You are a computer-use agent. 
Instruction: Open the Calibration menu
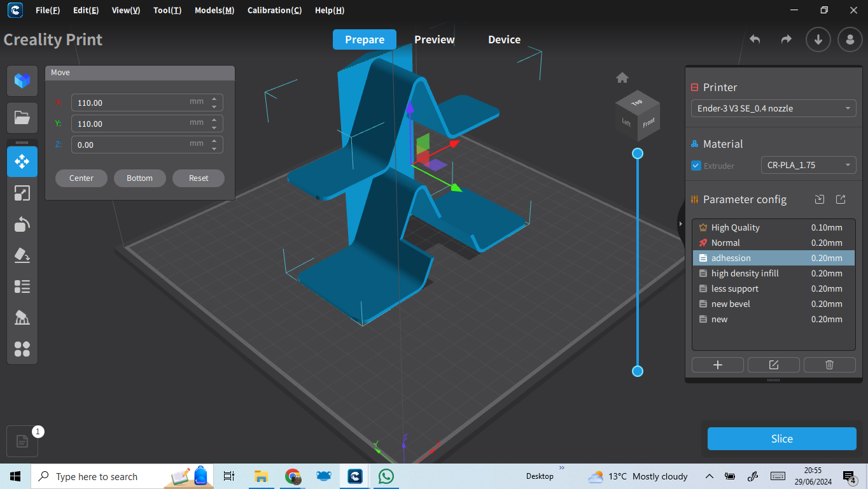tap(275, 10)
